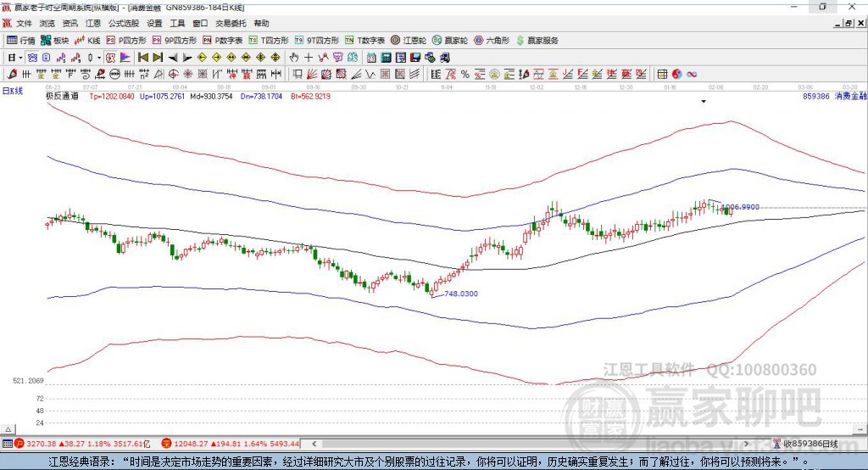The image size is (868, 470).
Task: Open the 行情 quotes view
Action: [21, 41]
